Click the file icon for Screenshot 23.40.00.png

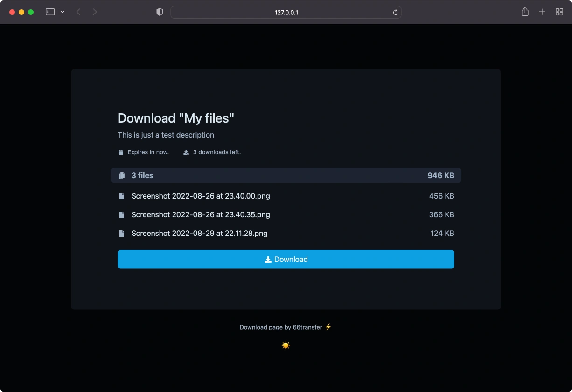click(x=121, y=196)
